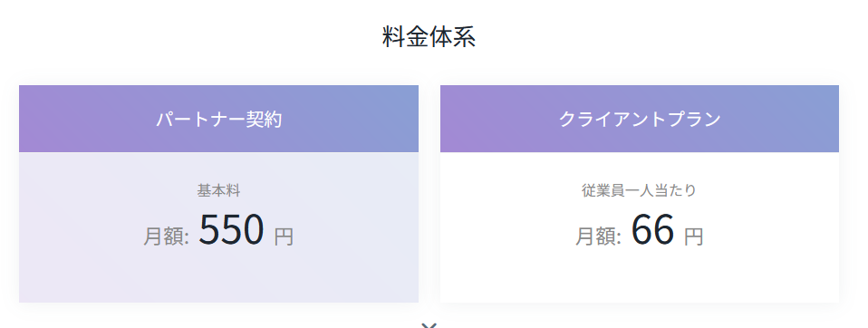Click the 66 price figure
This screenshot has width=868, height=328.
[652, 229]
